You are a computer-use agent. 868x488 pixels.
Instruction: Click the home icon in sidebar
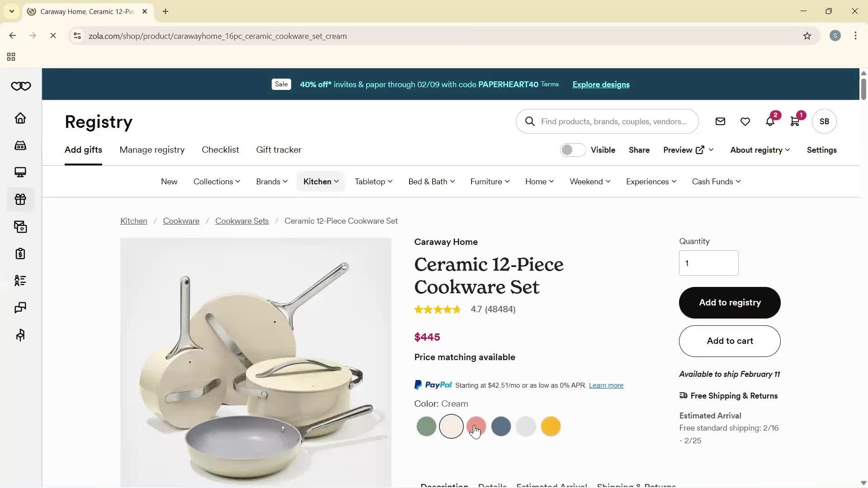20,118
